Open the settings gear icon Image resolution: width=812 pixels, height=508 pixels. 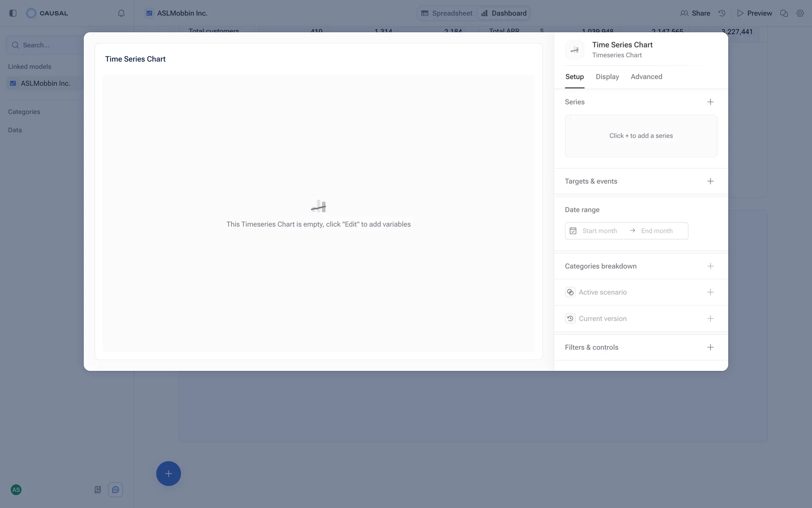click(x=800, y=13)
